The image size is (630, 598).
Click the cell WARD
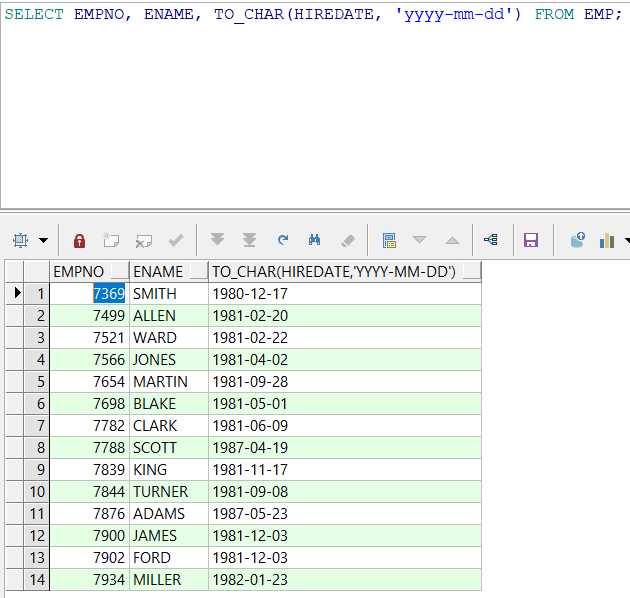pos(169,338)
